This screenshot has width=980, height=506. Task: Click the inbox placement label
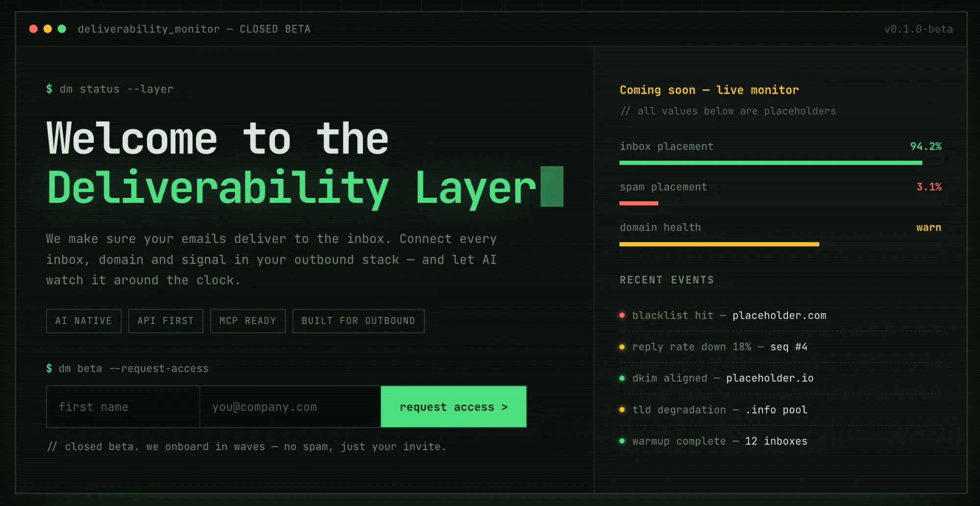coord(666,146)
